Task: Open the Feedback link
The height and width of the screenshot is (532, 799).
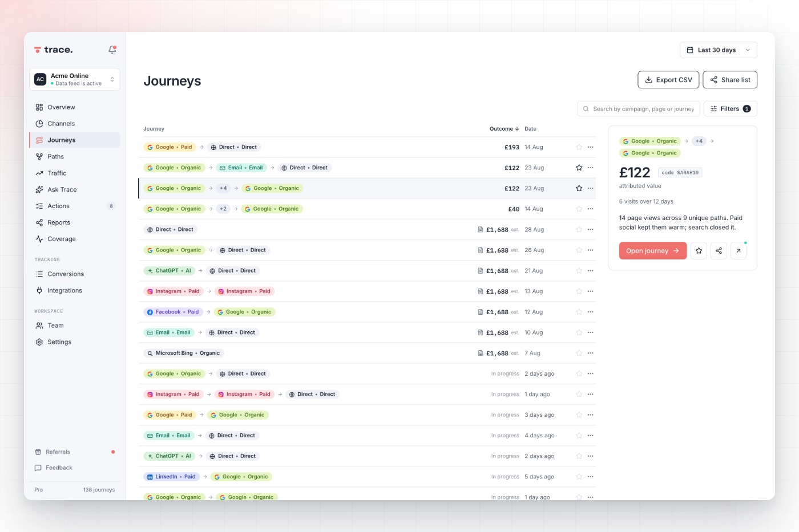Action: (75, 468)
